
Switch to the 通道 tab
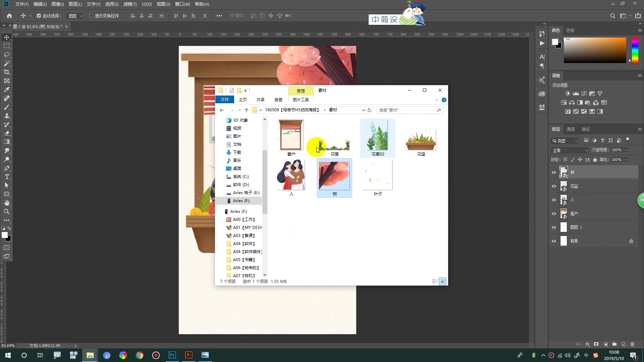coord(571,129)
